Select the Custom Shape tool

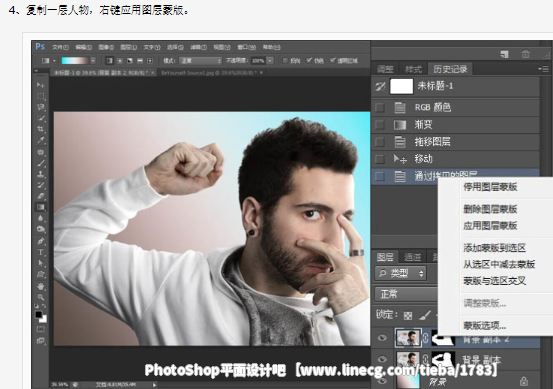point(41,274)
